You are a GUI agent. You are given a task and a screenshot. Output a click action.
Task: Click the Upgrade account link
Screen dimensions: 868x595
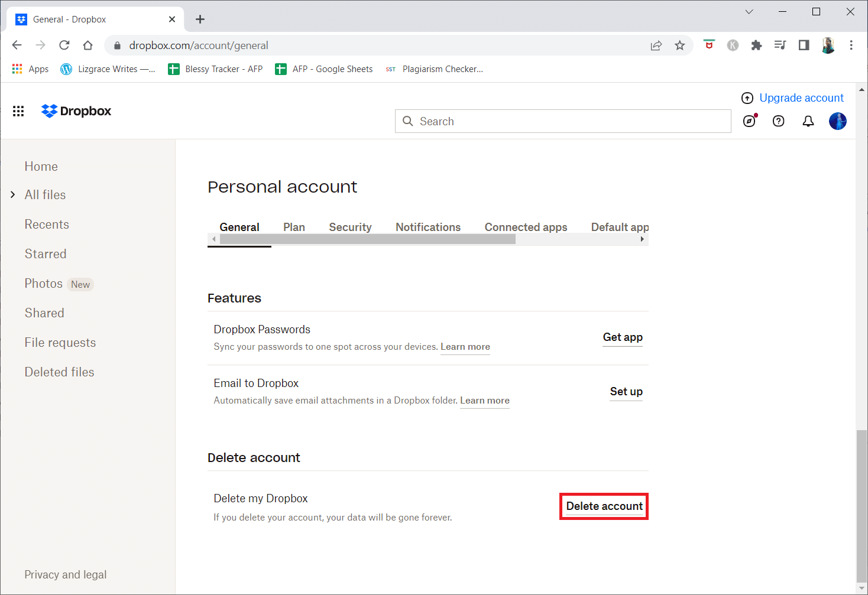801,98
